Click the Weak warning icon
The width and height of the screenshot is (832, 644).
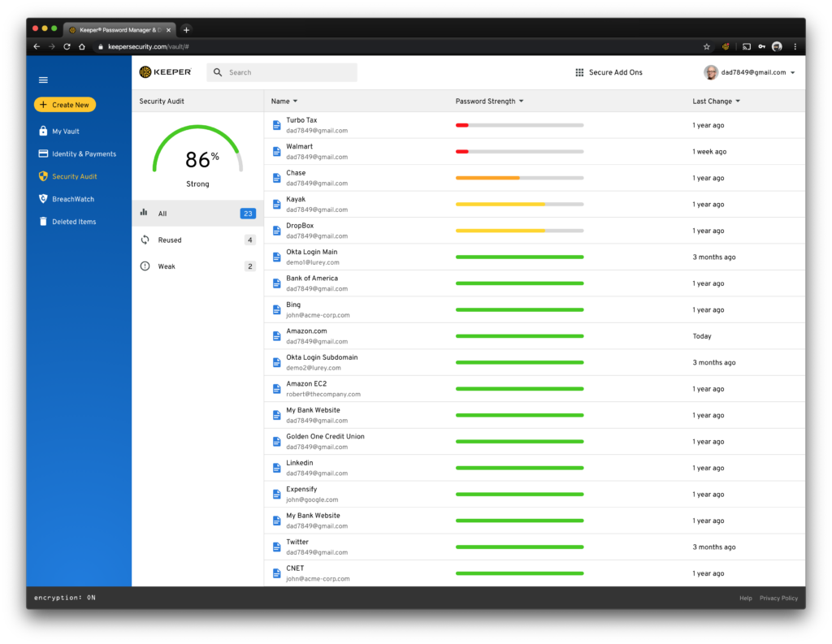click(145, 266)
